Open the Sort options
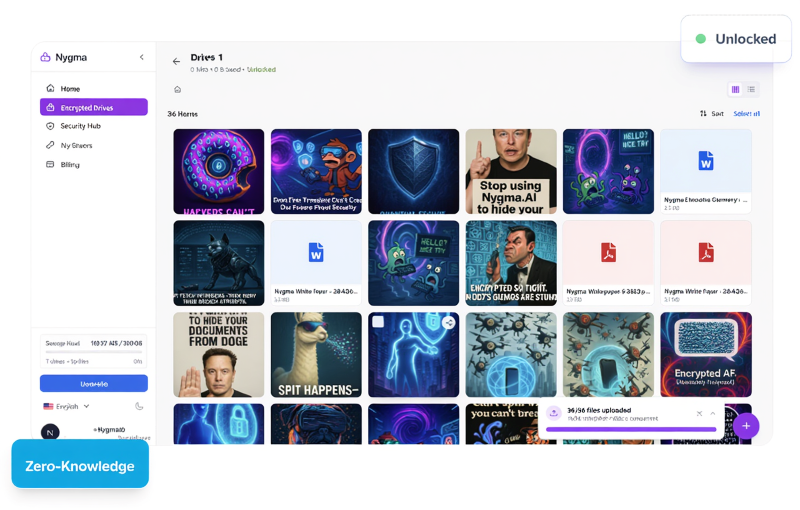Viewport: 800px width, 510px height. (x=712, y=113)
